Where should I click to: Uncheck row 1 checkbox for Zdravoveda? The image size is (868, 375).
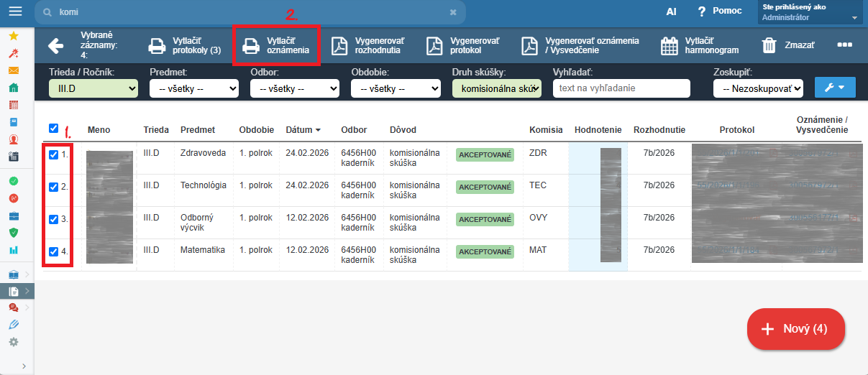(53, 154)
